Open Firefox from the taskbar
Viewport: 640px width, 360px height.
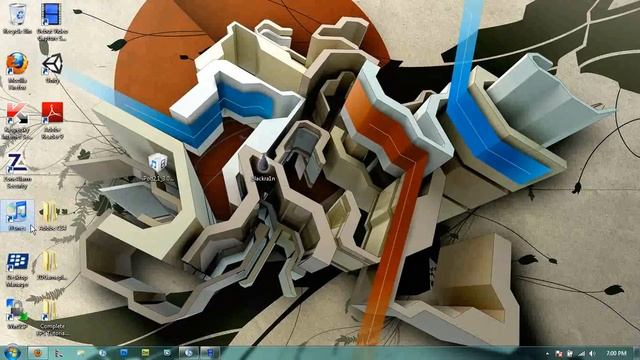[38, 352]
